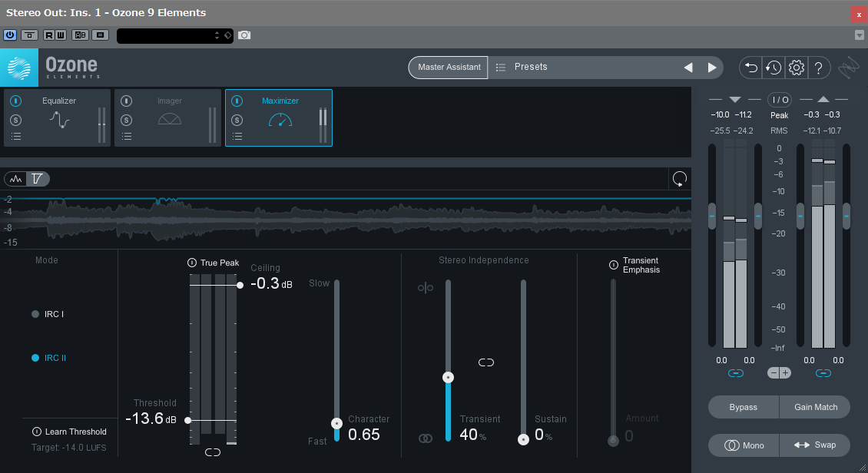868x473 pixels.
Task: Click the preset diamond icon in host toolbar
Action: click(x=227, y=35)
